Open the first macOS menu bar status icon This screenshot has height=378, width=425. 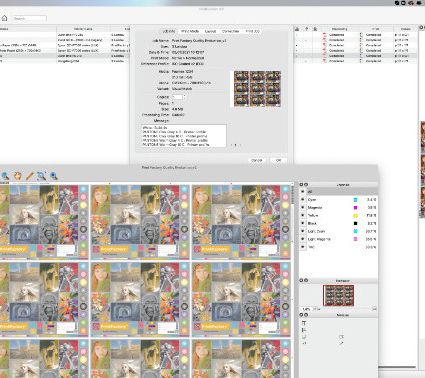tap(397, 3)
